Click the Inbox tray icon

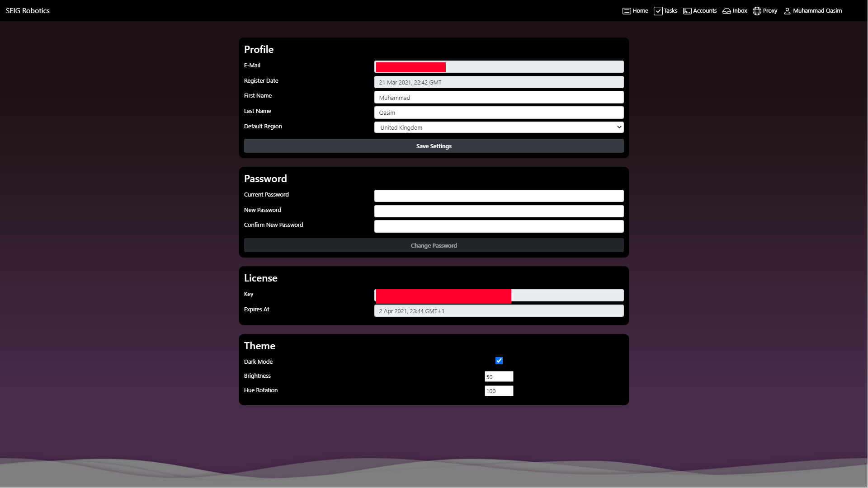pyautogui.click(x=726, y=11)
